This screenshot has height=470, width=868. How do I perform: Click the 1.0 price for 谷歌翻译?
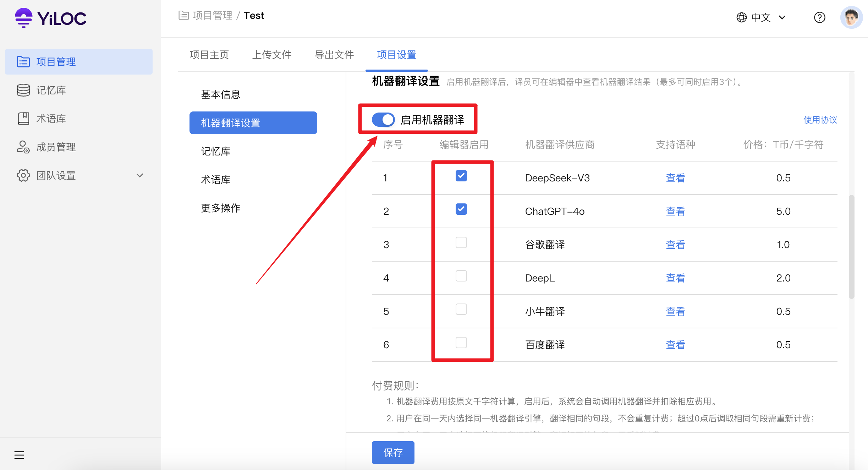coord(783,245)
